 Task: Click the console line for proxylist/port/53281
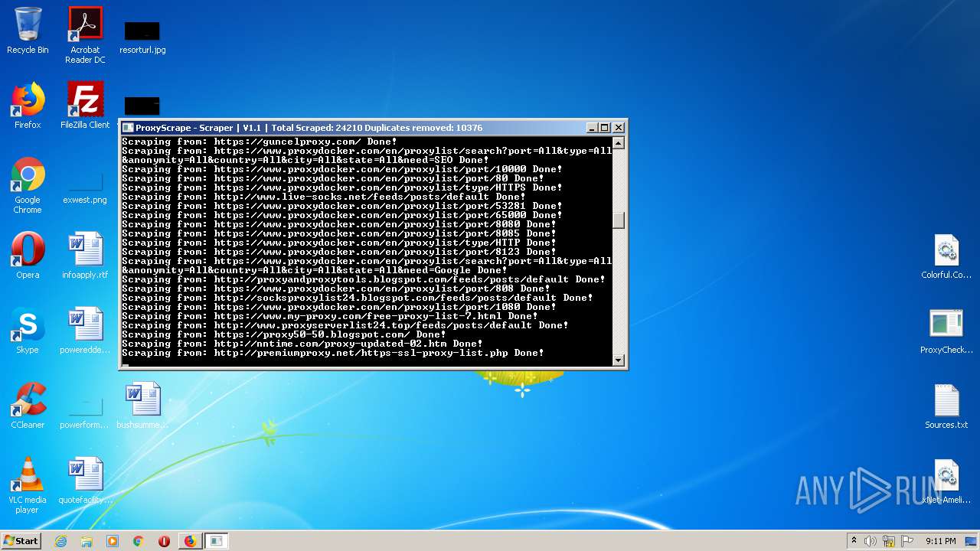point(342,206)
